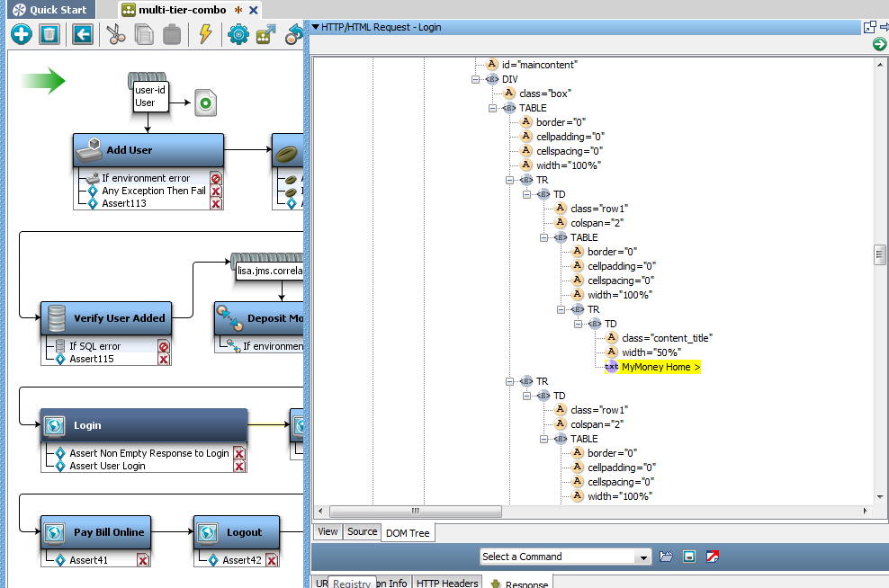Click the lightning bolt icon in toolbar
This screenshot has height=588, width=889.
pos(205,34)
